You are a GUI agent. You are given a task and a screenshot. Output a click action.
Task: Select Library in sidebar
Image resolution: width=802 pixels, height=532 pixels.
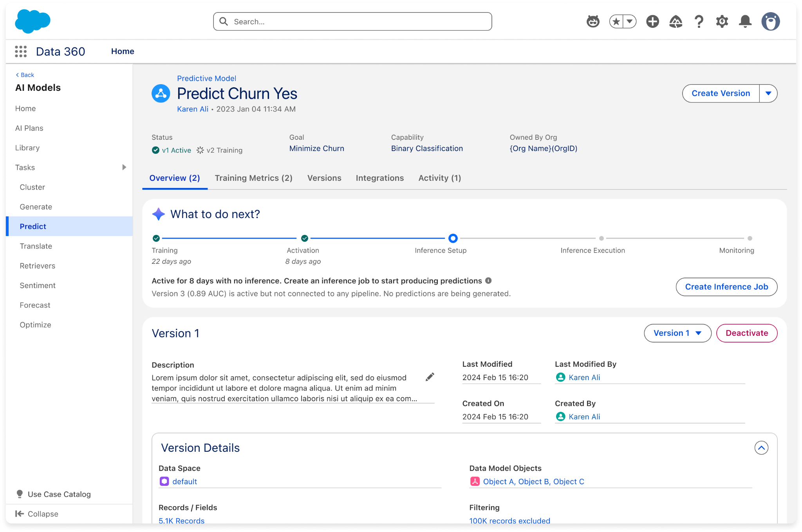click(69, 148)
